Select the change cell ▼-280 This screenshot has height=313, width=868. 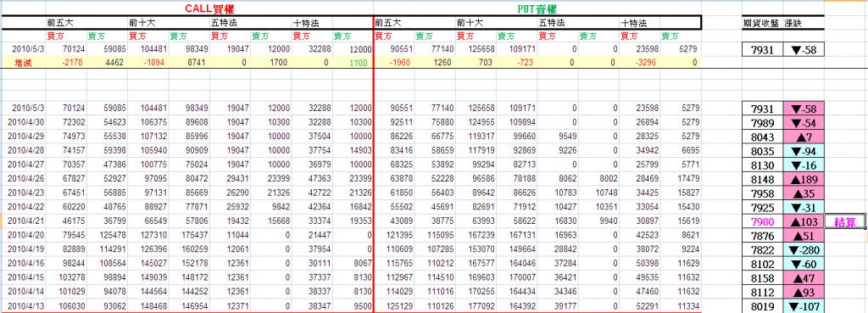coord(804,250)
